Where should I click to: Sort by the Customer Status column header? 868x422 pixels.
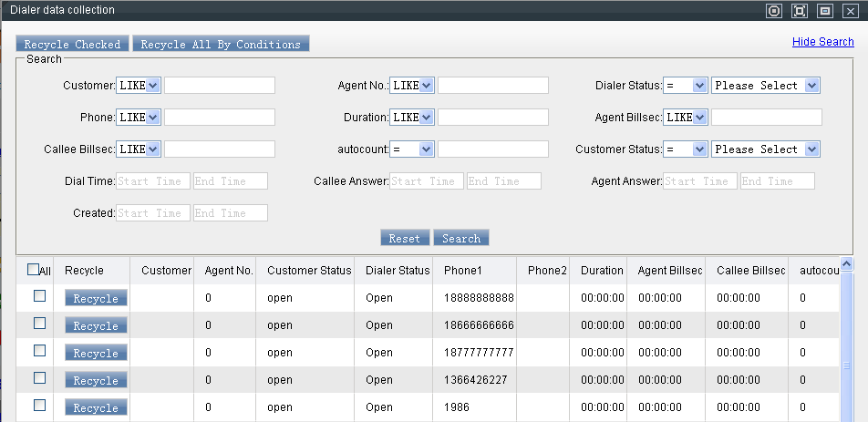309,271
